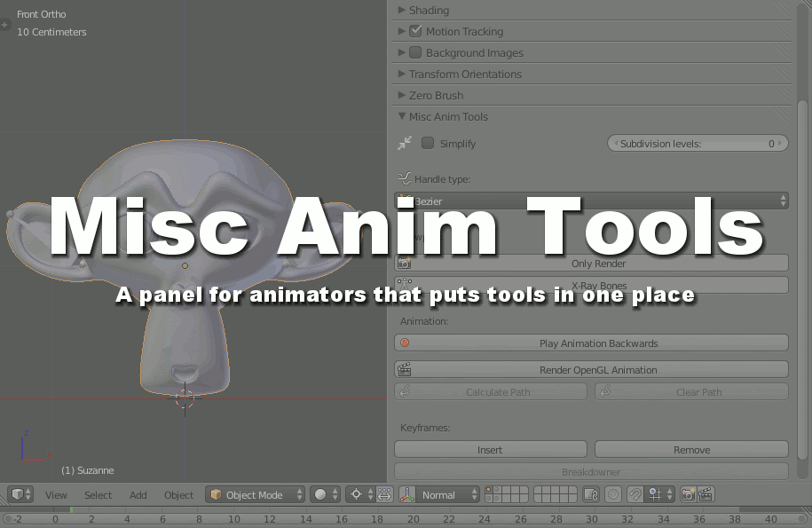Open the Select menu
The width and height of the screenshot is (812, 528).
coord(98,495)
